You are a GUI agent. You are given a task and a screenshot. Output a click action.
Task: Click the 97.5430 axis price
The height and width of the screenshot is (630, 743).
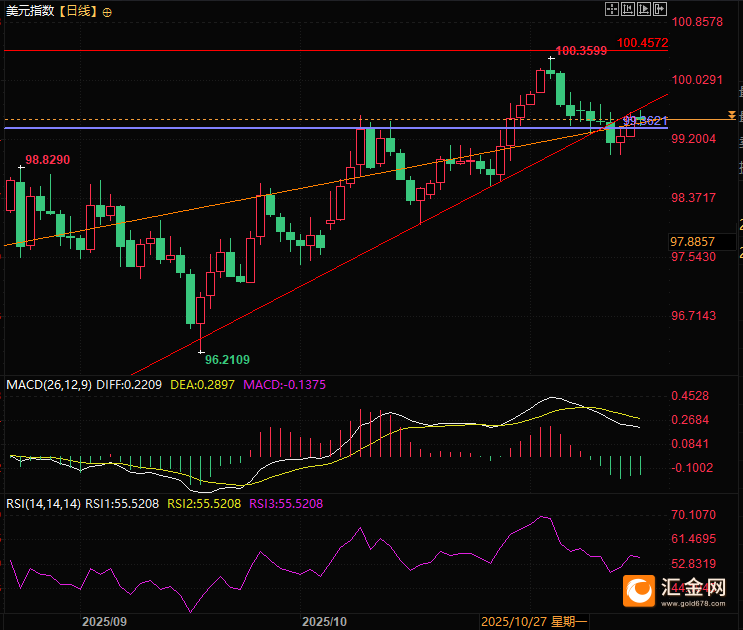[x=694, y=257]
